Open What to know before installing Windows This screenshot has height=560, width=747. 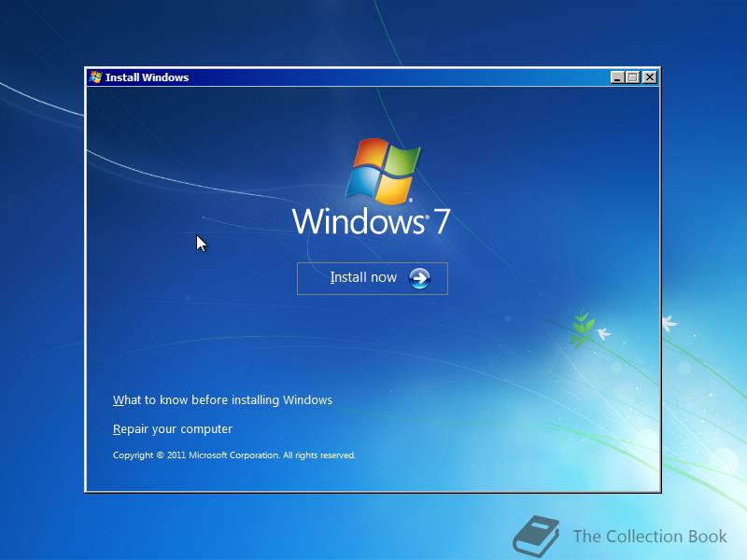click(x=222, y=400)
